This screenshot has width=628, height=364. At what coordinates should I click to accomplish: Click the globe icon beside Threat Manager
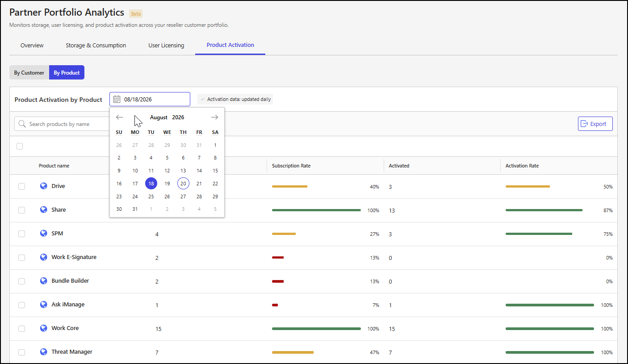tap(43, 351)
